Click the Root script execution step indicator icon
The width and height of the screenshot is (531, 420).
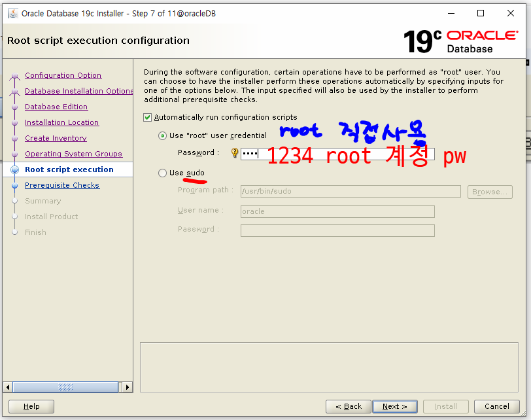[14, 169]
